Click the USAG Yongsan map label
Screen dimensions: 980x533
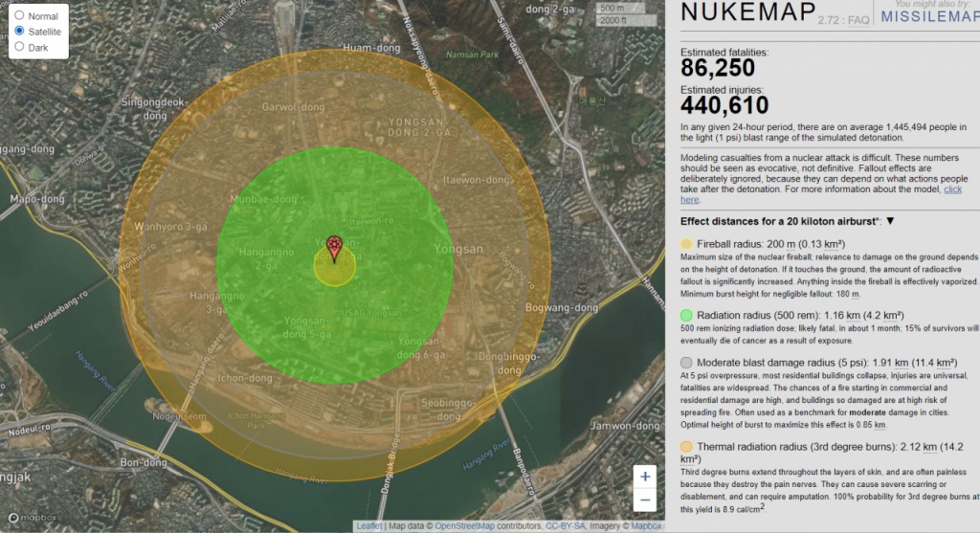point(371,312)
